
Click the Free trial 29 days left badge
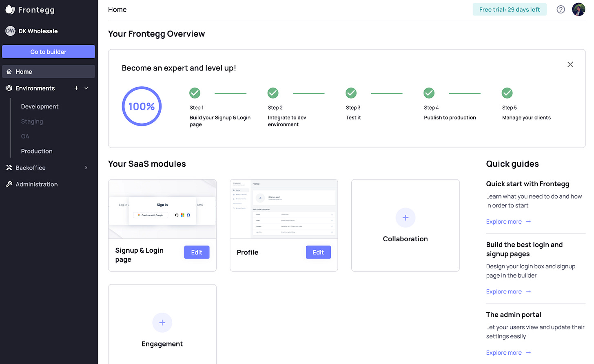[510, 9]
